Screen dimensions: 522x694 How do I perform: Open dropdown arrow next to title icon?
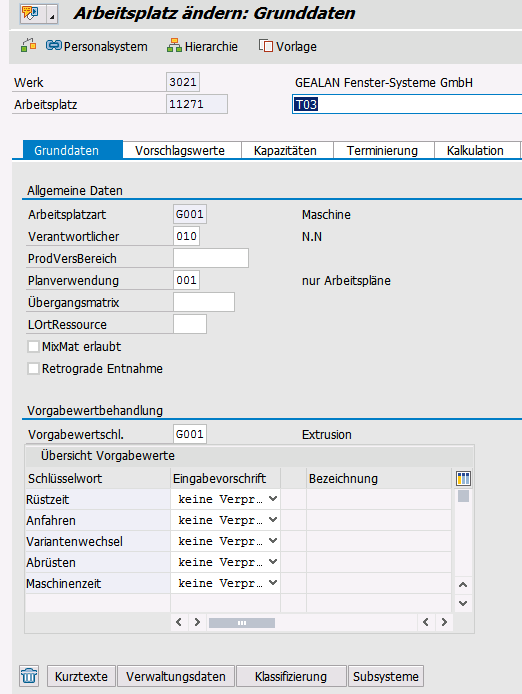tap(52, 14)
